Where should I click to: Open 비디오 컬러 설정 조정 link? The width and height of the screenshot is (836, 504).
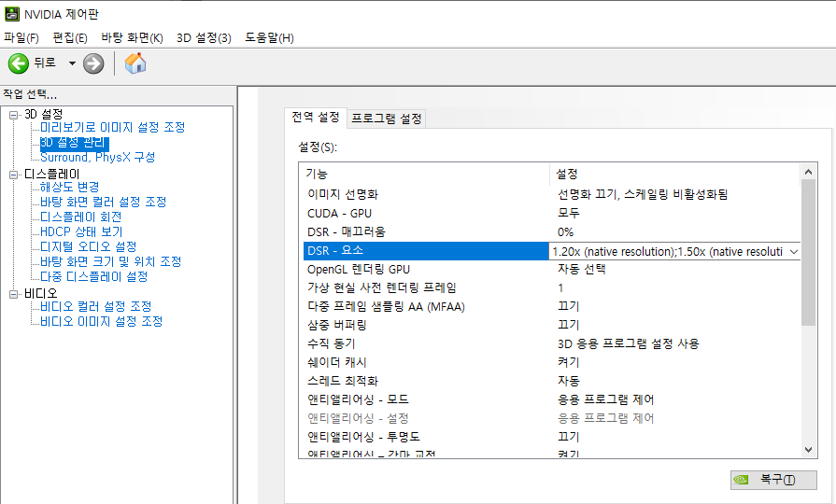pos(96,306)
